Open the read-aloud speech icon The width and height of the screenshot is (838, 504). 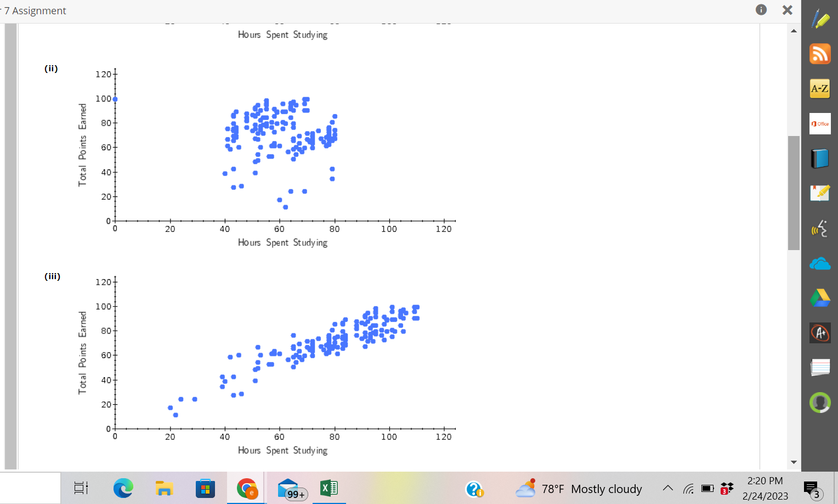[x=820, y=228]
